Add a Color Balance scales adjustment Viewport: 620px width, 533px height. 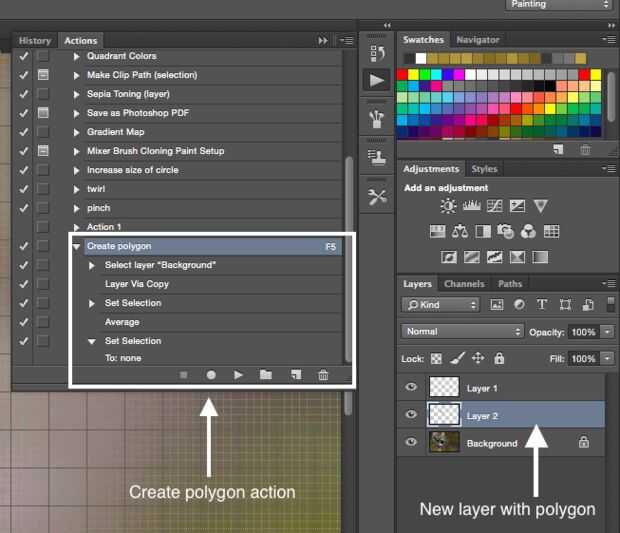(460, 231)
